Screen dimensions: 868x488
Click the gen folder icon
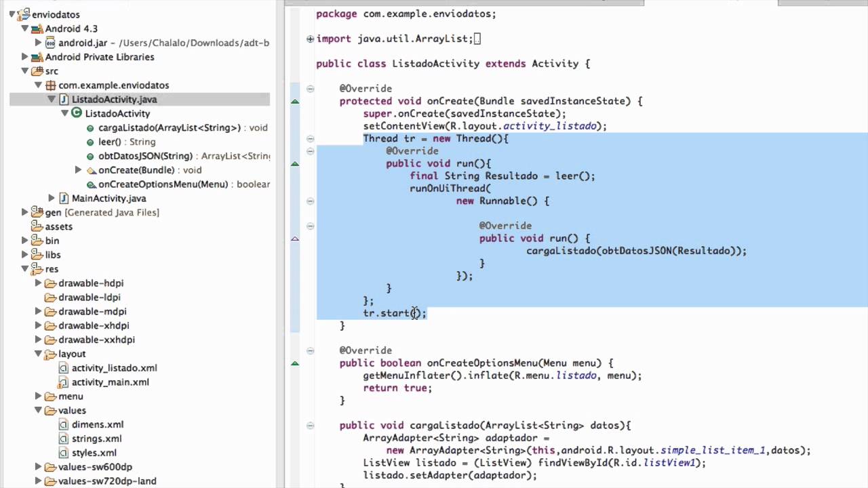37,212
